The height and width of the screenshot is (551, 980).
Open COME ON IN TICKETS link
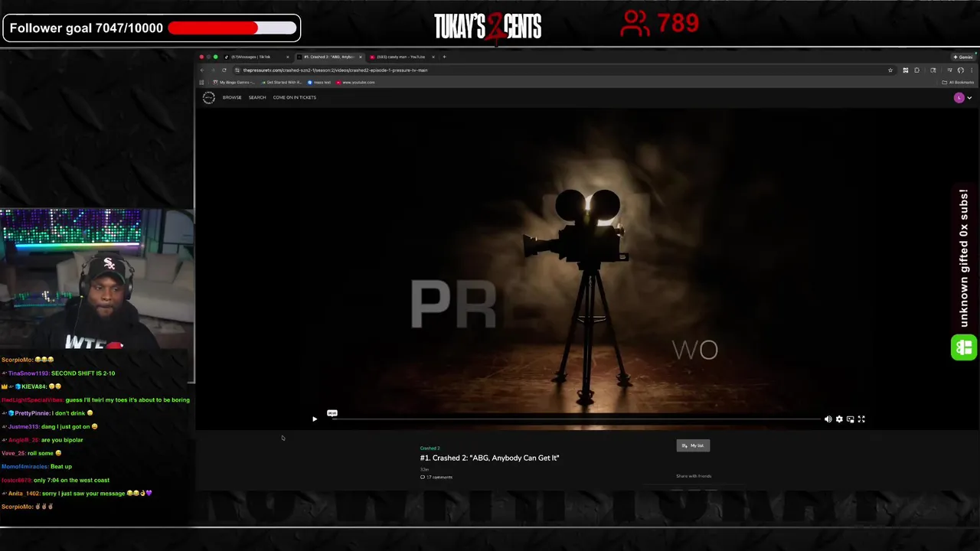point(295,97)
